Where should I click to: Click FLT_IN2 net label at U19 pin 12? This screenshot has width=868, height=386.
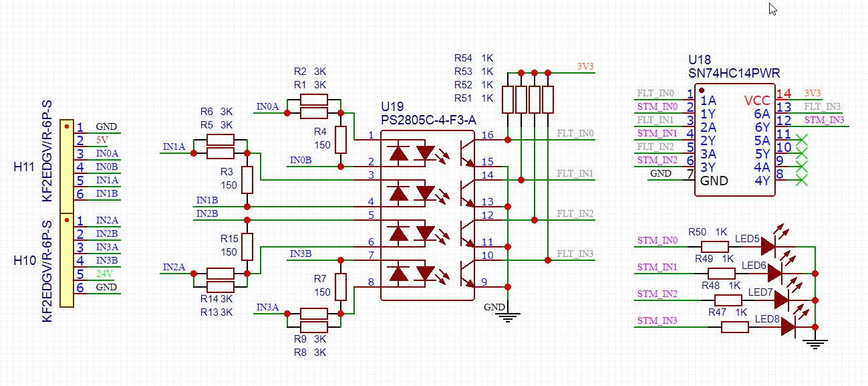[575, 213]
